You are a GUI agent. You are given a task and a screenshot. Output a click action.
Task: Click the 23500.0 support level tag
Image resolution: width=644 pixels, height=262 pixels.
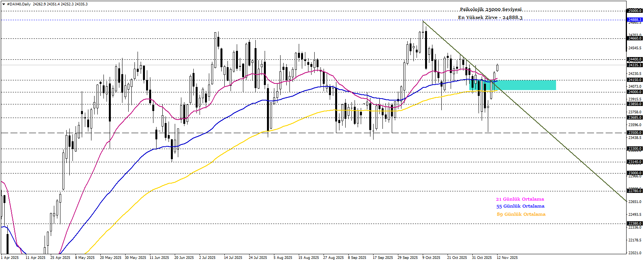(x=635, y=133)
